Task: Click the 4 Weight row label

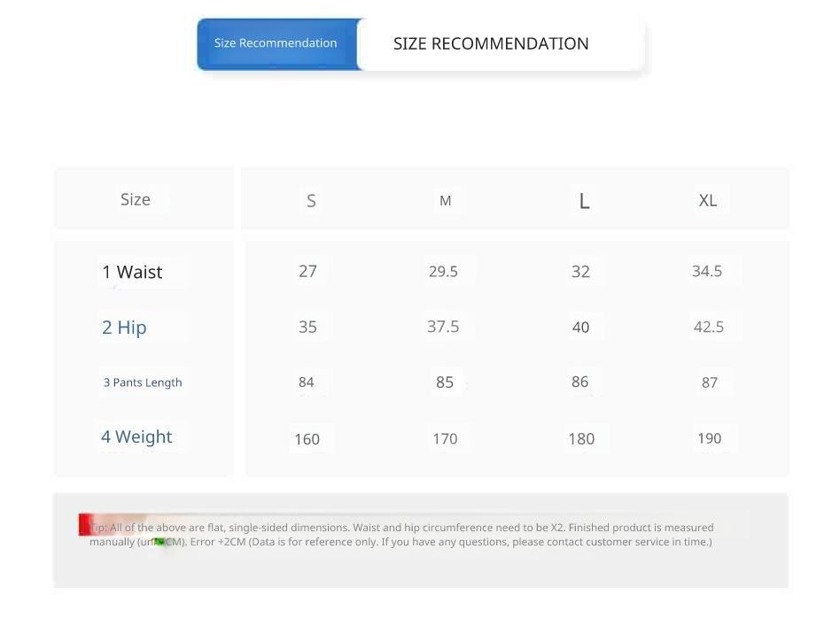Action: point(136,436)
